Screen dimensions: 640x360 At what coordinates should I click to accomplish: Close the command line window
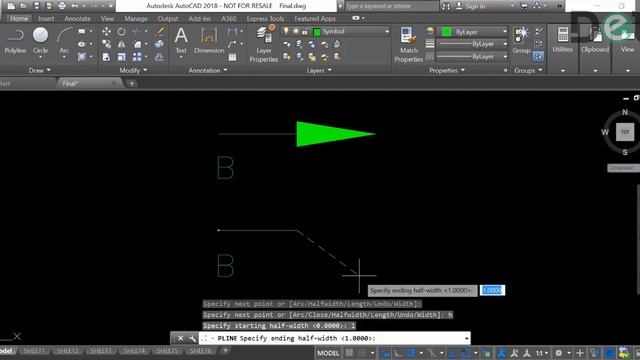(180, 338)
